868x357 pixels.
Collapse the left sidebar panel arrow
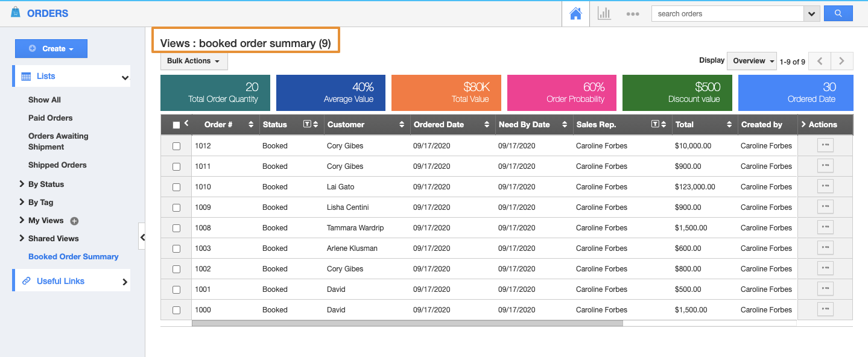click(x=142, y=238)
